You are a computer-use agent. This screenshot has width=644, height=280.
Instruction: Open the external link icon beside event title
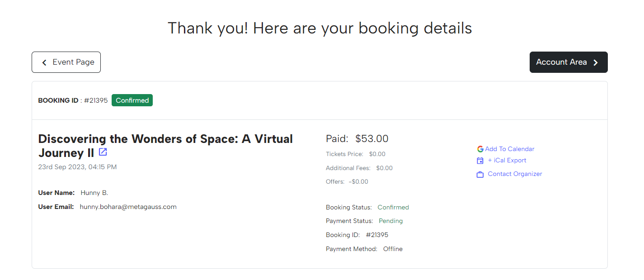(x=103, y=152)
